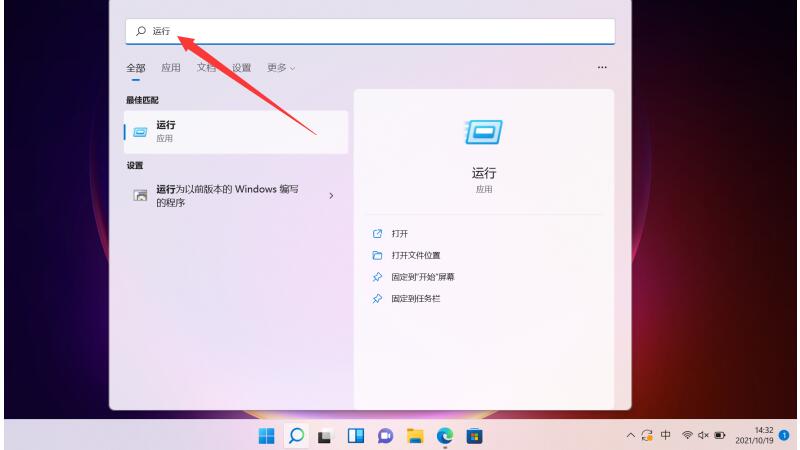Switch to the 应用 filter tab
This screenshot has height=450, width=800.
171,68
